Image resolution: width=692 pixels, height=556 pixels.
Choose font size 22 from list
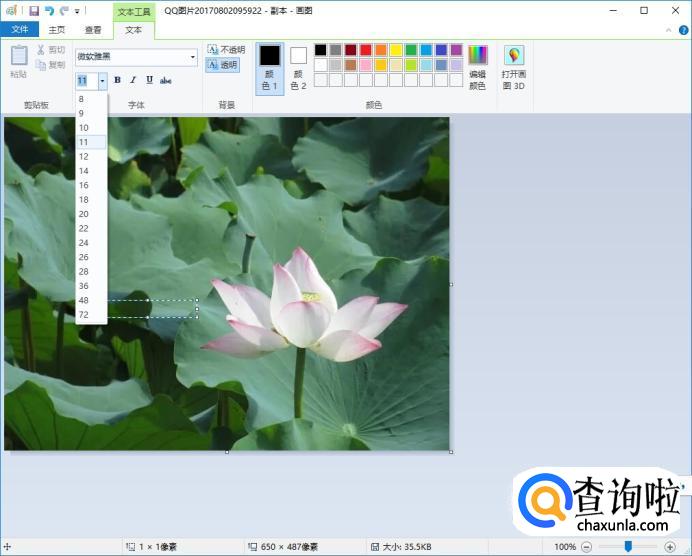91,228
